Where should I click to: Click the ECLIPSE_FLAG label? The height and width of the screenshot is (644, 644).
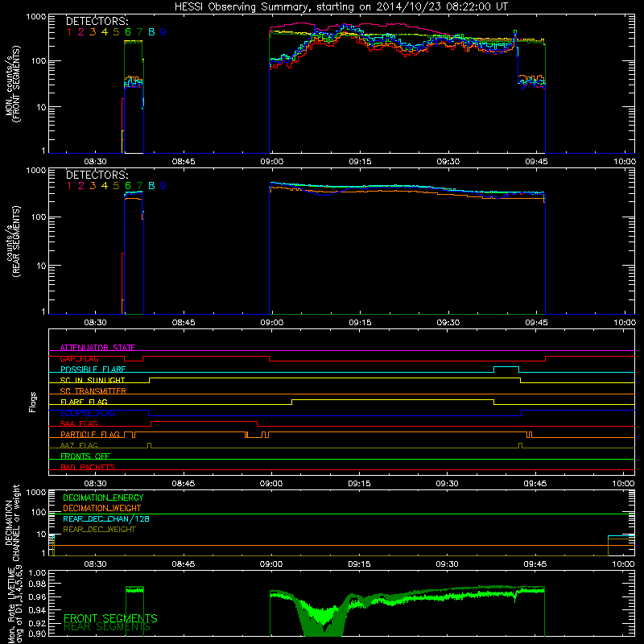click(88, 413)
